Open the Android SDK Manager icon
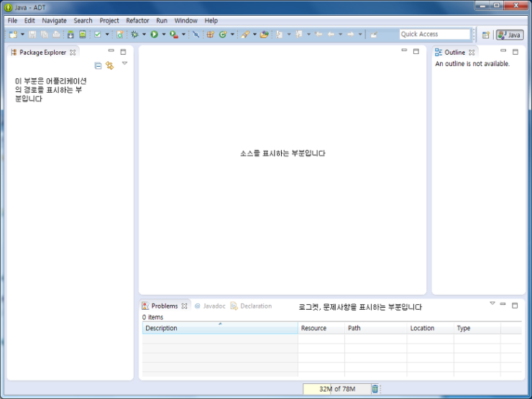 [70, 35]
